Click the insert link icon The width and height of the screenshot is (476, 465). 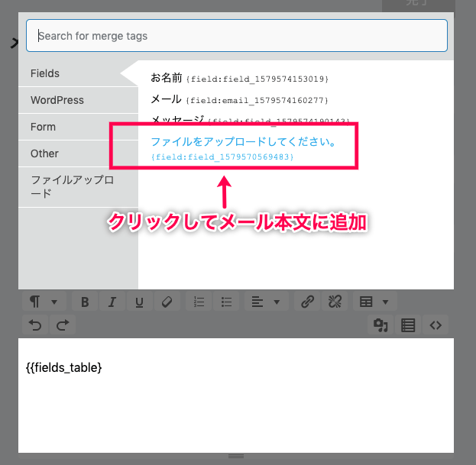[x=307, y=302]
